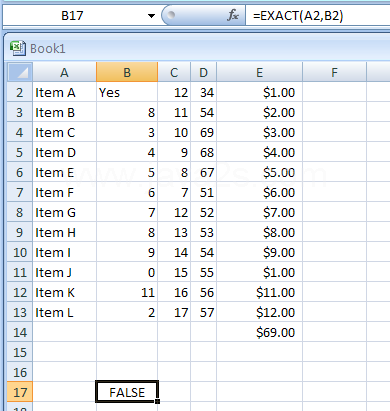Viewport: 390px width, 411px height.
Task: Open the Name Box dropdown arrow
Action: click(151, 16)
